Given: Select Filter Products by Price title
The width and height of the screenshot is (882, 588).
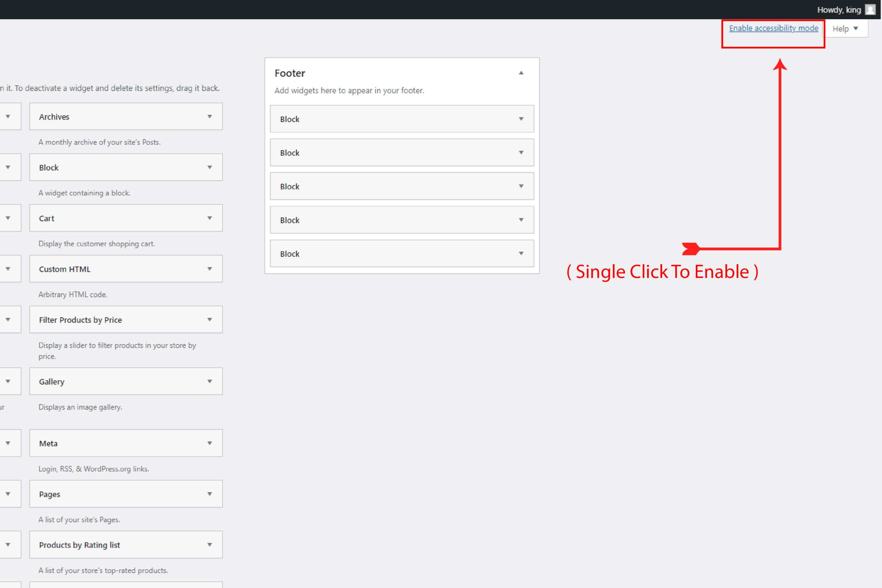Looking at the screenshot, I should 80,320.
